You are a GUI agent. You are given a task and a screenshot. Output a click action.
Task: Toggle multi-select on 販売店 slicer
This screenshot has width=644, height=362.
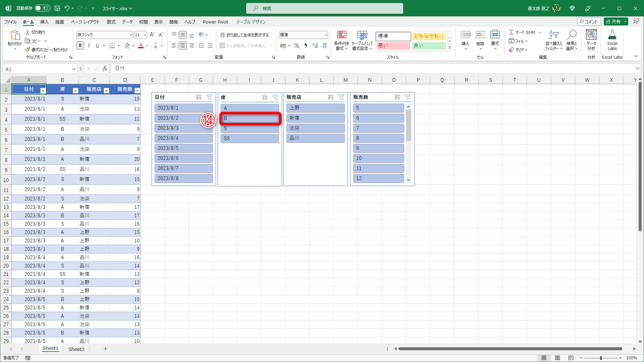(x=331, y=97)
